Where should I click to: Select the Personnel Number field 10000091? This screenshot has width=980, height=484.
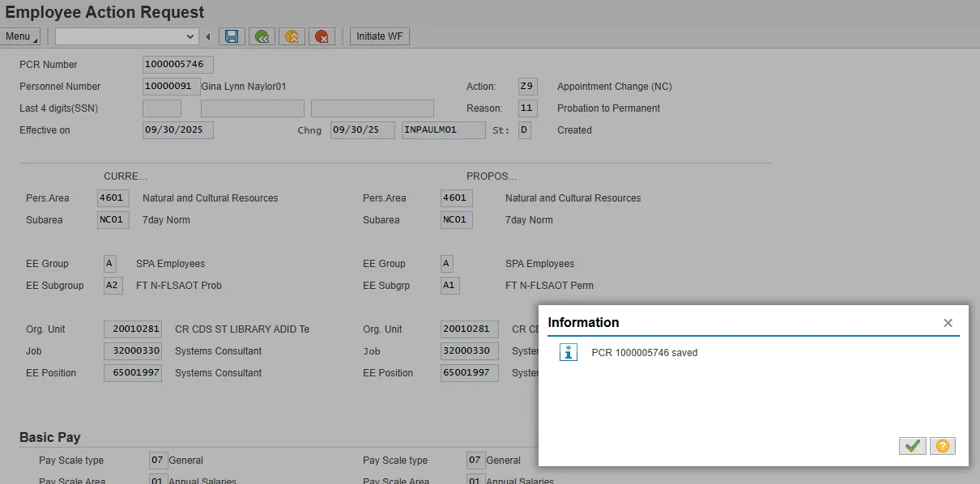[171, 87]
